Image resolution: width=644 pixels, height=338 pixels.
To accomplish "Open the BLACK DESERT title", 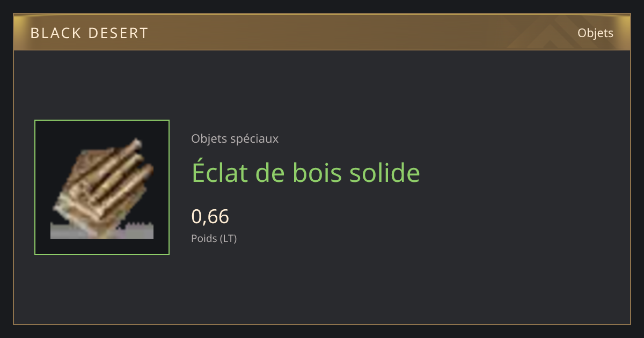I will pyautogui.click(x=89, y=33).
